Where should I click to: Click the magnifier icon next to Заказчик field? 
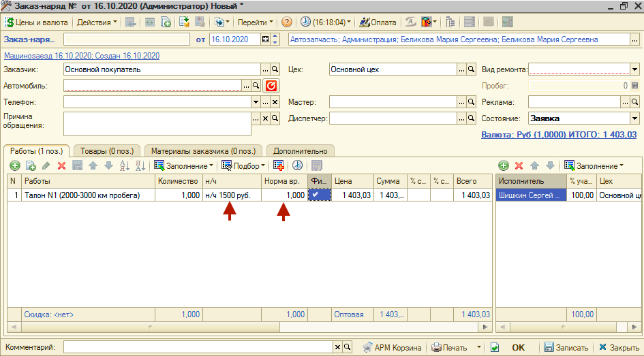(275, 69)
